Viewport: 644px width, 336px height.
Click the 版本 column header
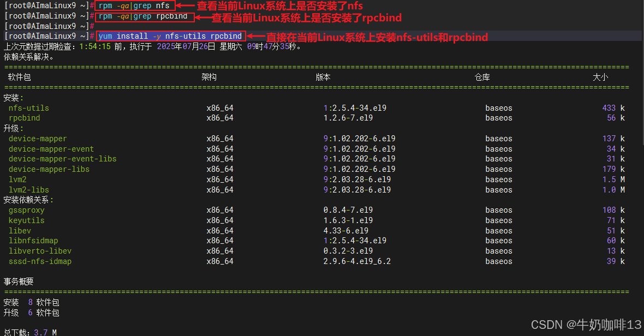(x=323, y=77)
